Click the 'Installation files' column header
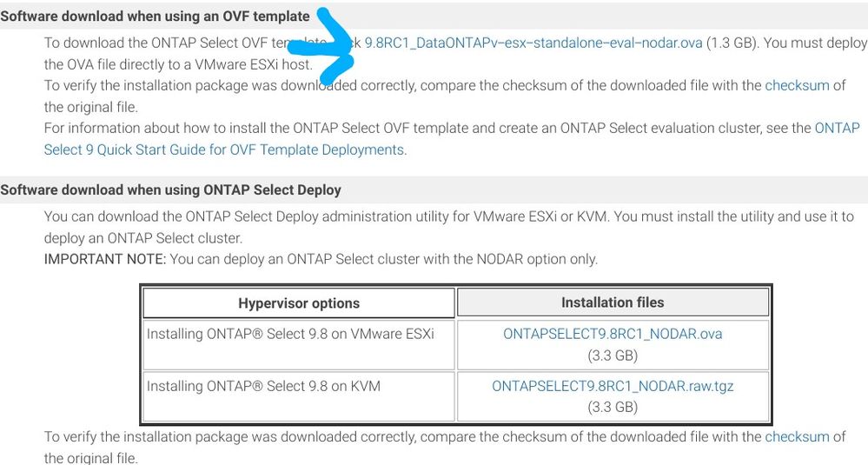 point(613,302)
